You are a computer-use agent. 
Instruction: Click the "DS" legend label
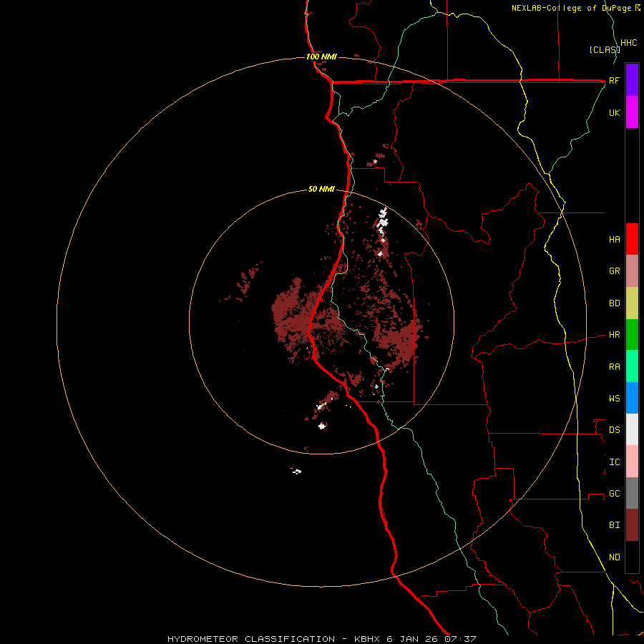pyautogui.click(x=614, y=430)
